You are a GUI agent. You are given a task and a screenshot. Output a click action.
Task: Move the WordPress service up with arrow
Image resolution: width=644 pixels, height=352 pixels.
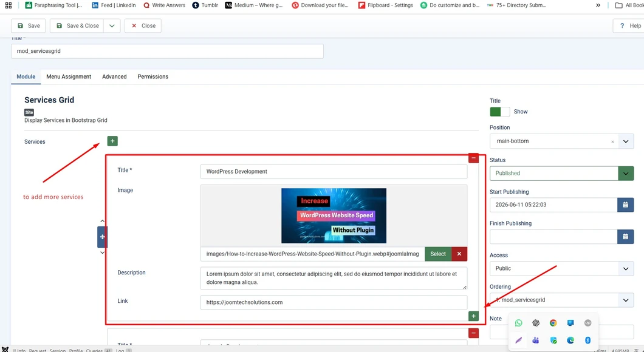click(x=102, y=222)
